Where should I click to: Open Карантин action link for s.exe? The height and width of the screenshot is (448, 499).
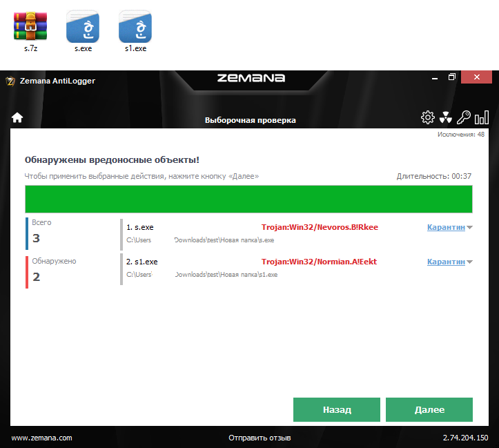point(446,227)
